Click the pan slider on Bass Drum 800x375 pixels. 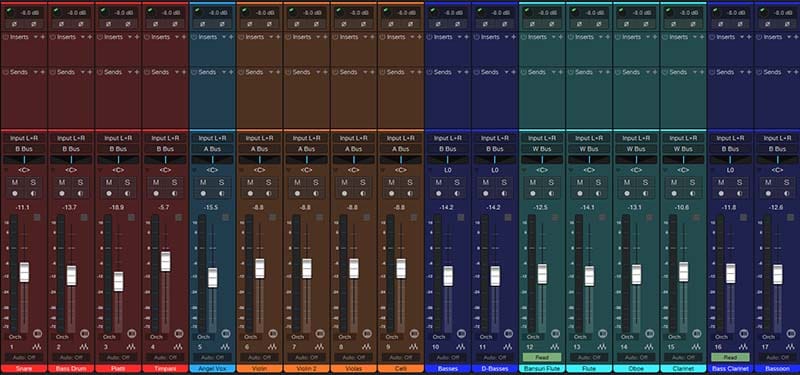[71, 160]
